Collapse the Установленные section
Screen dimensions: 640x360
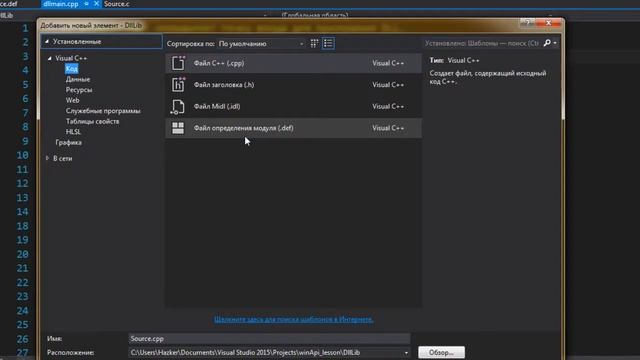47,41
